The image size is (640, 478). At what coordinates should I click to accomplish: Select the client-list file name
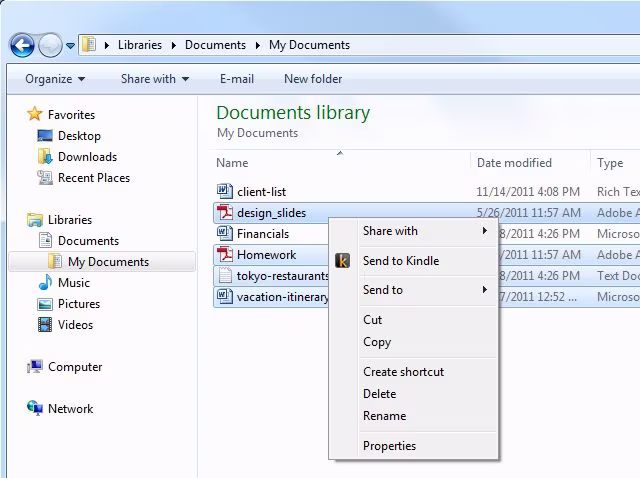click(262, 192)
